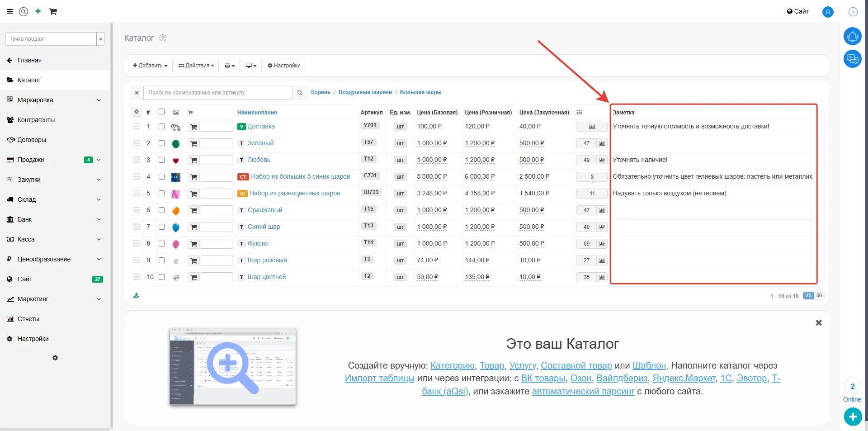Open Контрагенты in the sidebar
Viewport: 868px width, 431px height.
point(36,120)
